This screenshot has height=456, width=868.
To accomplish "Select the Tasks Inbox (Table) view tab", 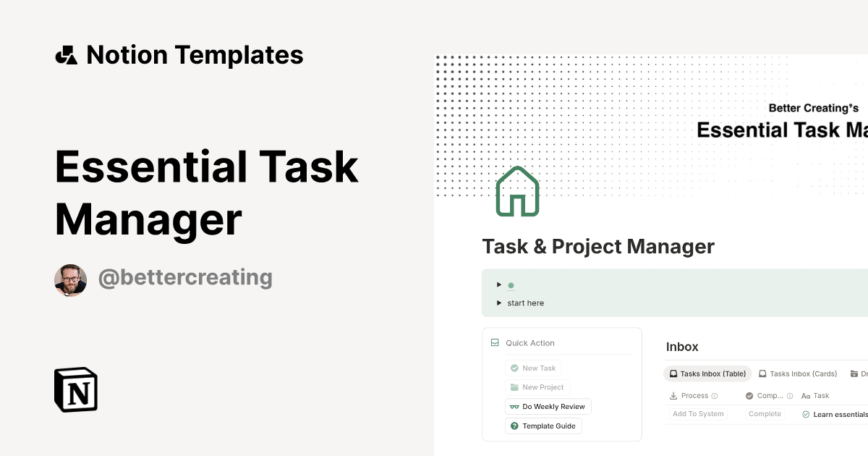I will pyautogui.click(x=707, y=373).
